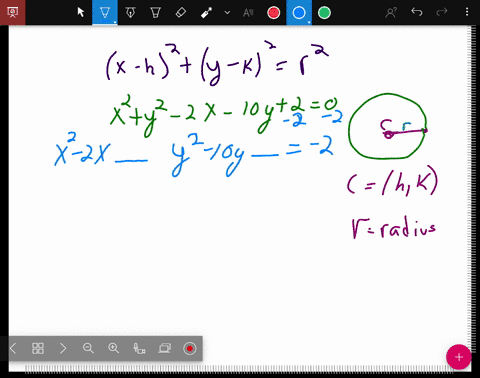
Task: Click the horizontal scrollbar along the bottom
Action: tap(240, 369)
